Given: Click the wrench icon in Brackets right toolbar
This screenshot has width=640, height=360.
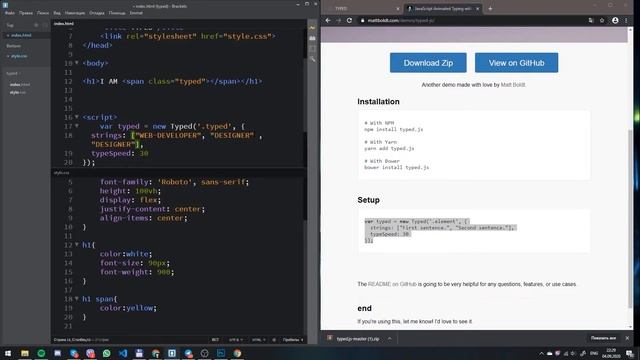Looking at the screenshot, I should 312,60.
